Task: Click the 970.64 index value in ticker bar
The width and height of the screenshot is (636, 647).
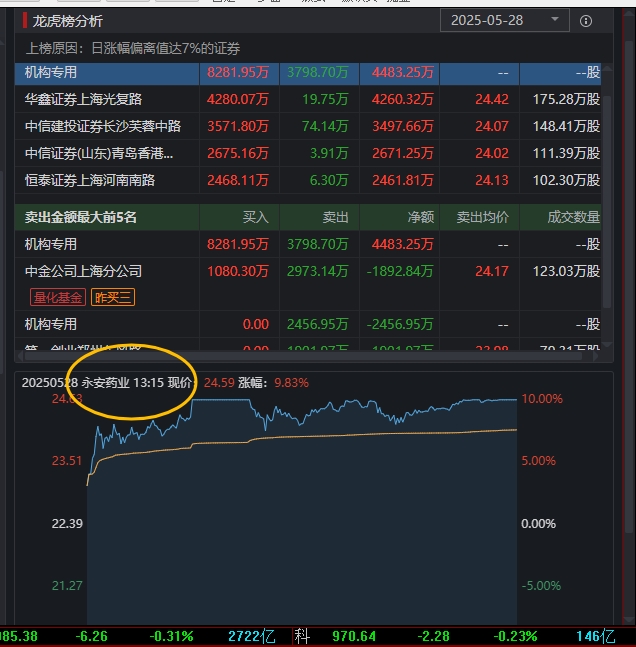Action: coord(354,636)
